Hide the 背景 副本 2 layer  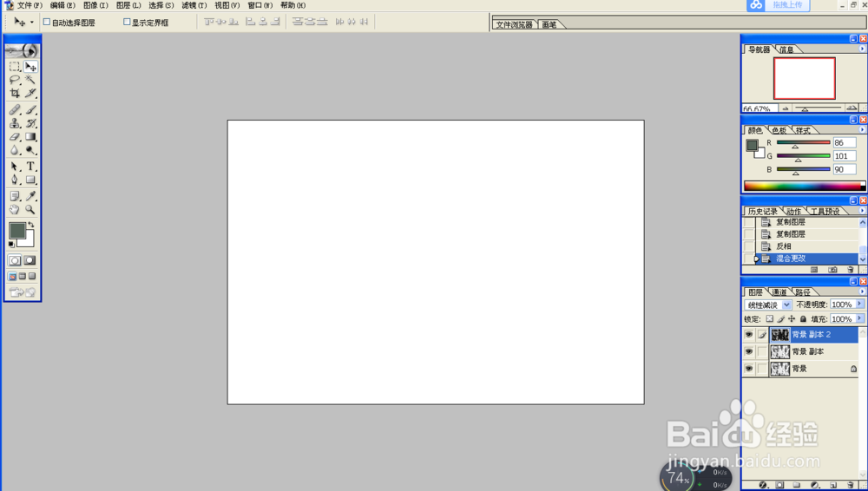748,334
